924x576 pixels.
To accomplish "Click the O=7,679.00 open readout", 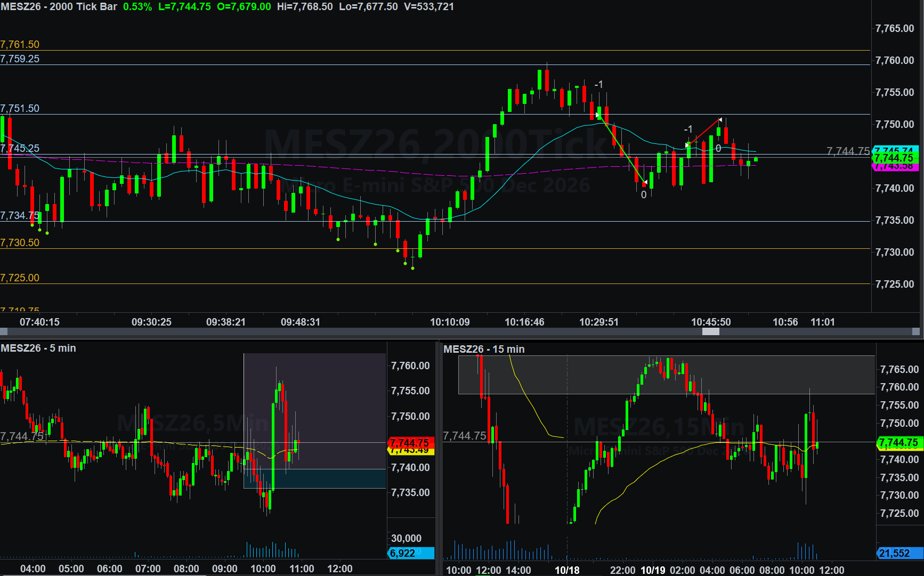I will (x=244, y=6).
